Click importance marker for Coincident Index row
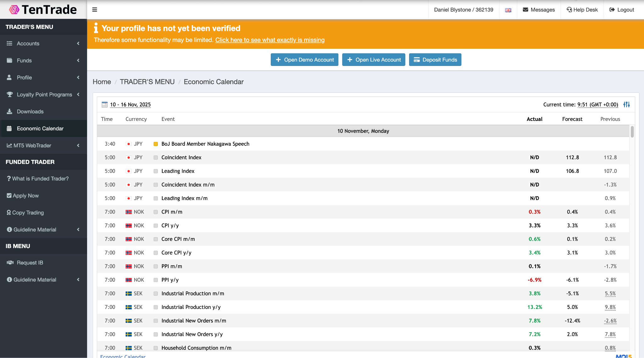The image size is (644, 358). 156,158
